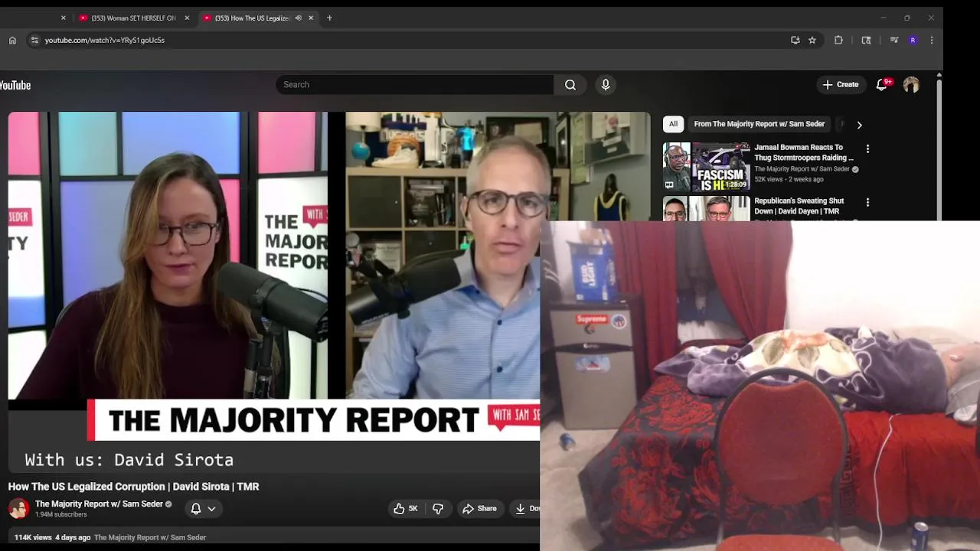Open the browser side panel icon

[x=866, y=40]
